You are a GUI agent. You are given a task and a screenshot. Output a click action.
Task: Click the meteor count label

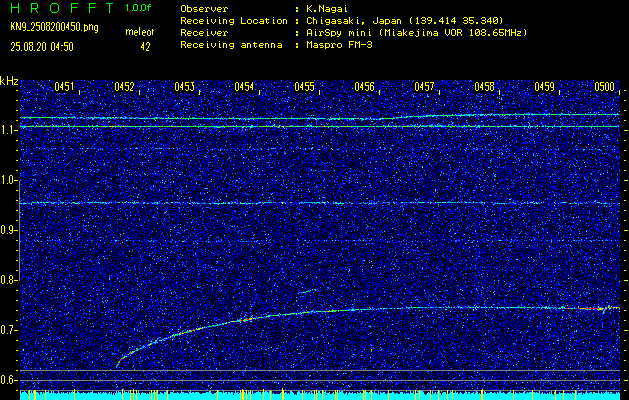[x=140, y=32]
